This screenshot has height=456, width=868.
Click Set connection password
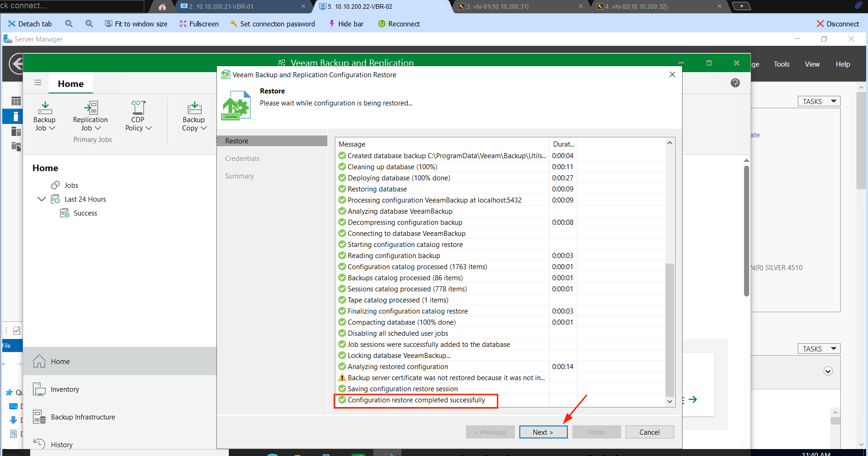(272, 24)
